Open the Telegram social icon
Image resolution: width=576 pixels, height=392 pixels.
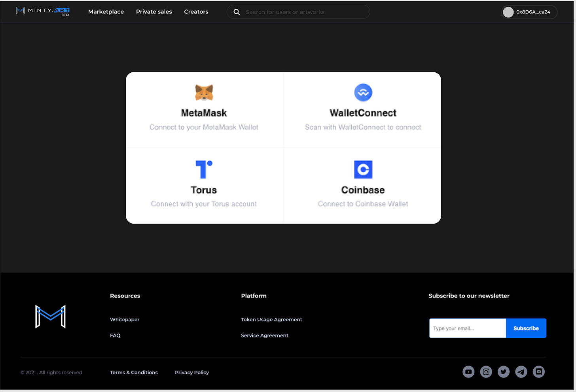click(x=521, y=372)
